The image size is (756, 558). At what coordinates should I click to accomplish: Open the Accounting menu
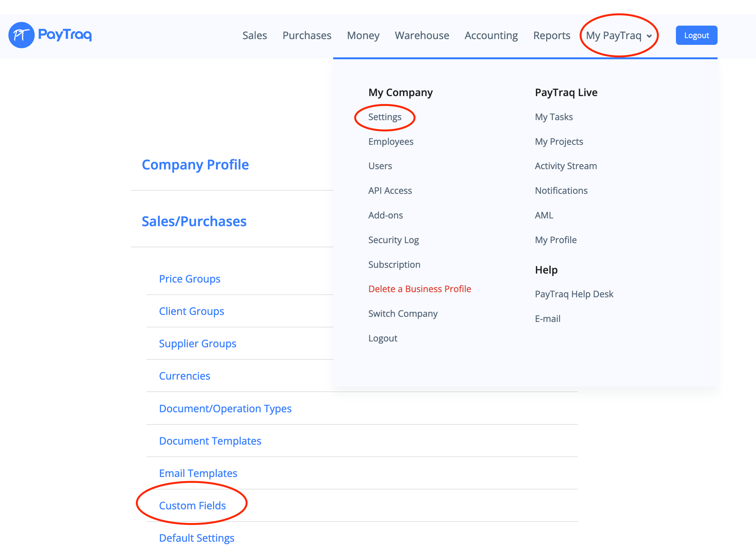click(x=491, y=36)
